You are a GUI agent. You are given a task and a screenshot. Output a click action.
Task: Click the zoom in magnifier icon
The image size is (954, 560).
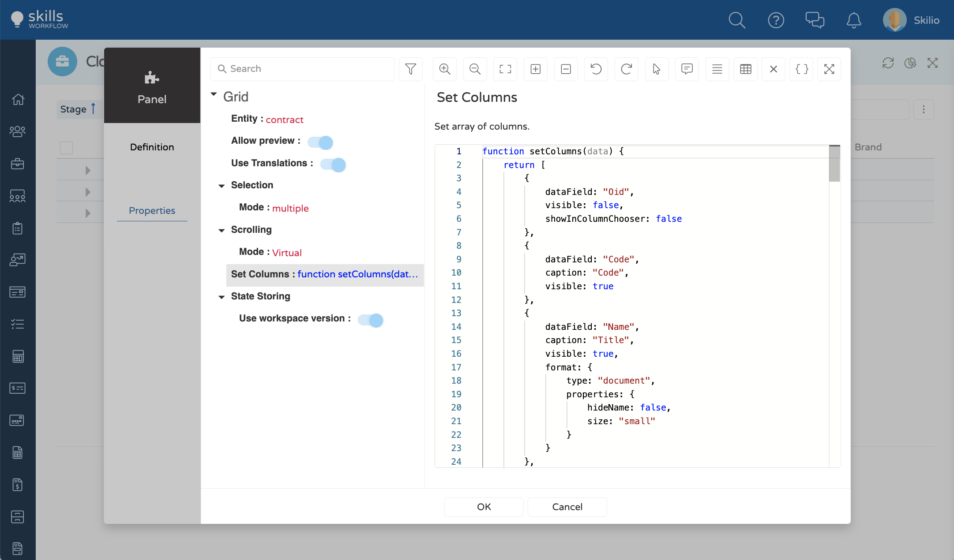tap(444, 69)
